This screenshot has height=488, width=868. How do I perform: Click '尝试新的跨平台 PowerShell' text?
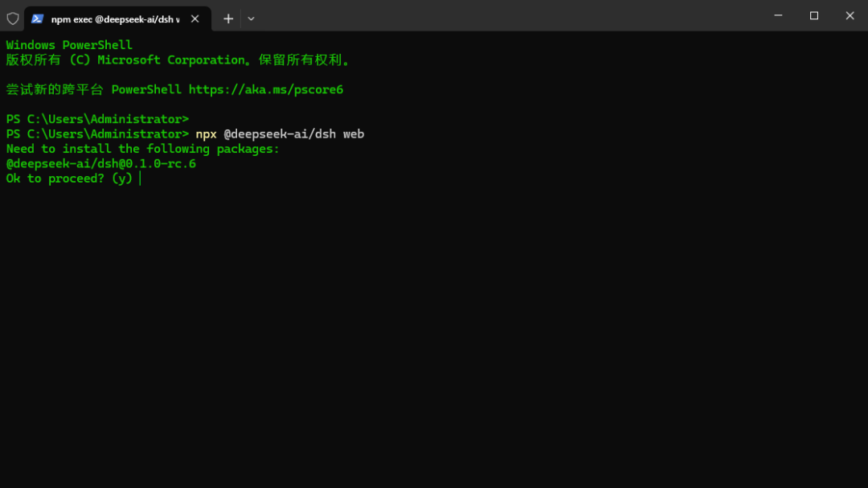point(93,90)
